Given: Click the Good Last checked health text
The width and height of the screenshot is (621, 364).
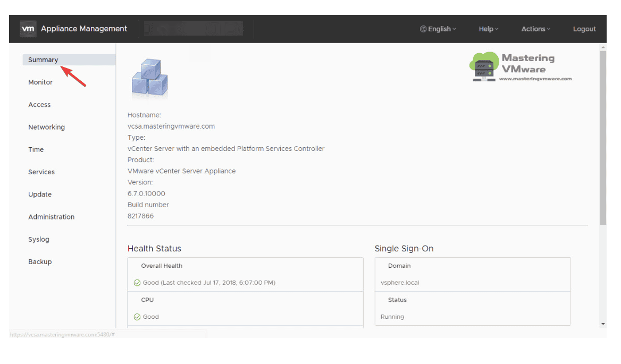Looking at the screenshot, I should pos(209,283).
